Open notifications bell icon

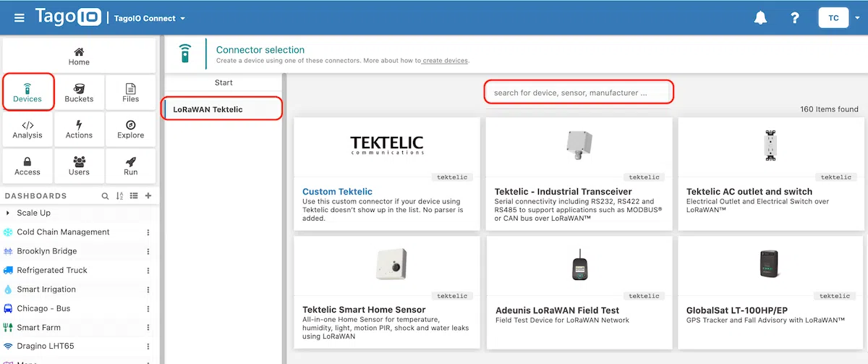[760, 18]
